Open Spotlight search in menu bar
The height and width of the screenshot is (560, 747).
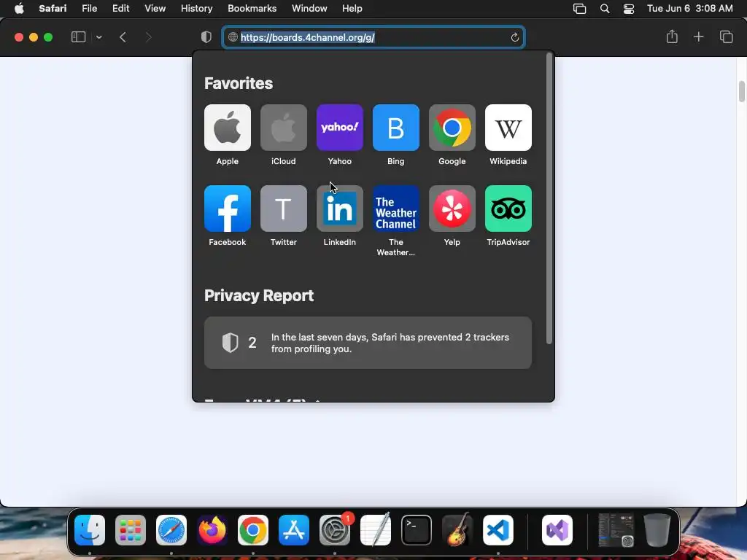pyautogui.click(x=605, y=9)
